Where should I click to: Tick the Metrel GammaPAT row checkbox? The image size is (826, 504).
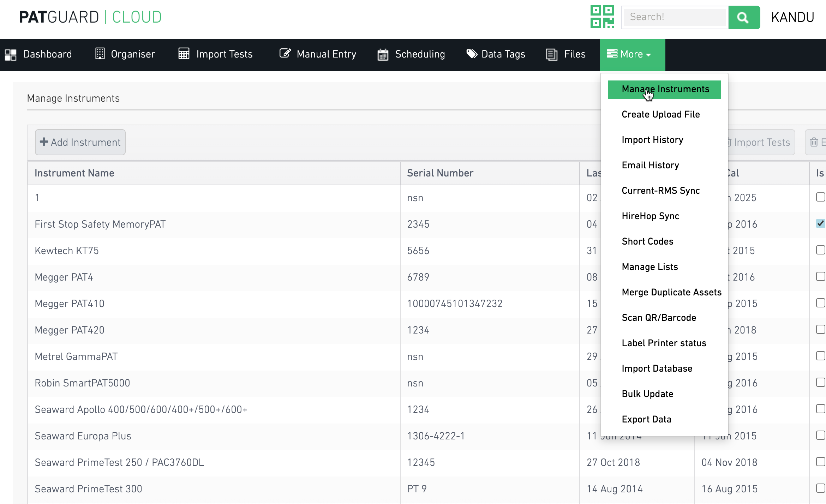[820, 356]
